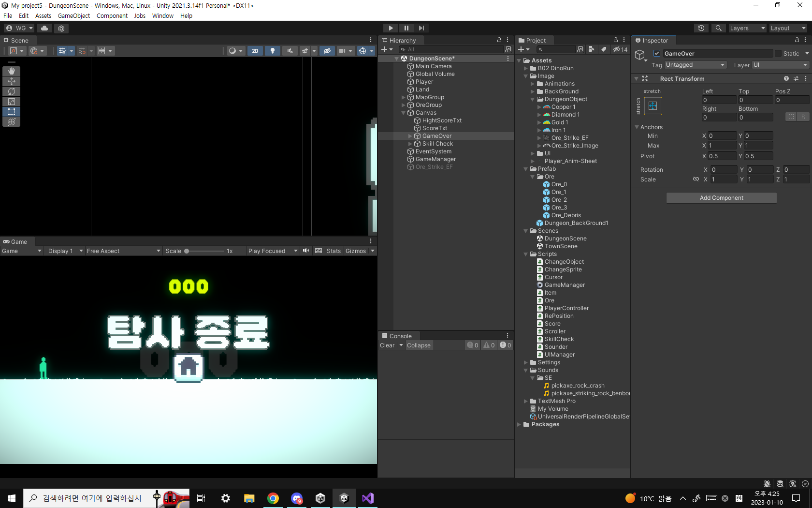Mute audio in Game view
The image size is (812, 508).
click(306, 251)
